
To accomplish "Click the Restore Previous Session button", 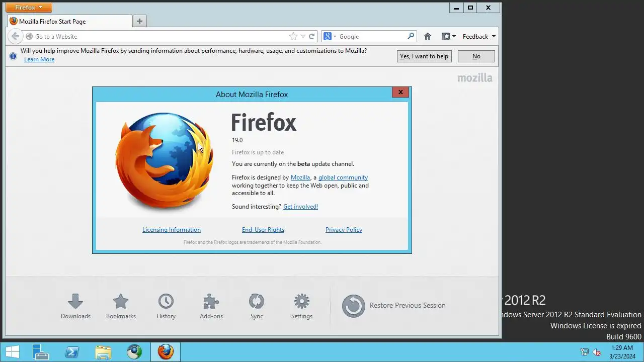I will (x=394, y=306).
